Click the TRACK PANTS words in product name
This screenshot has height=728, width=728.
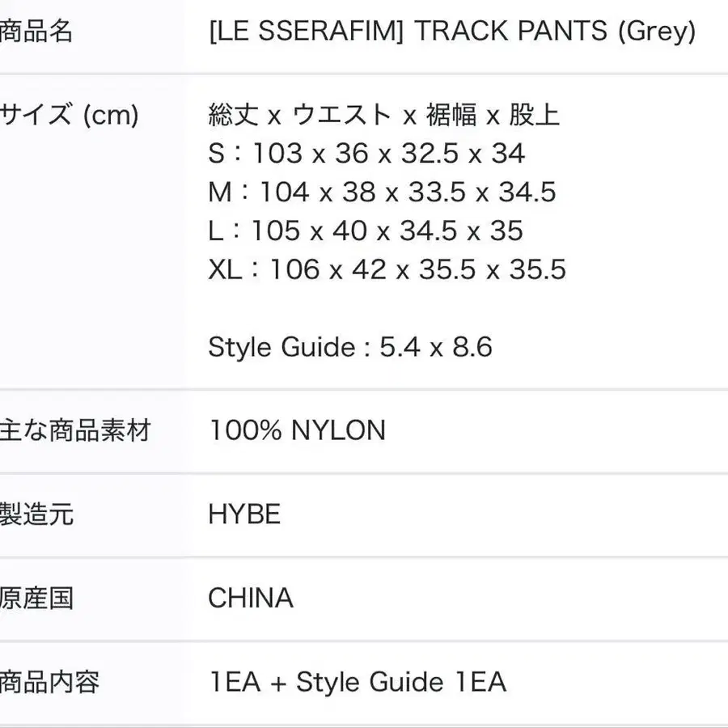coord(510,32)
